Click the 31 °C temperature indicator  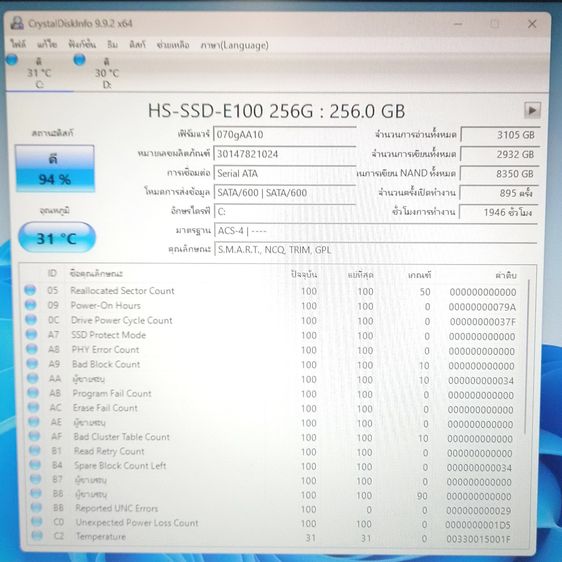[x=57, y=238]
